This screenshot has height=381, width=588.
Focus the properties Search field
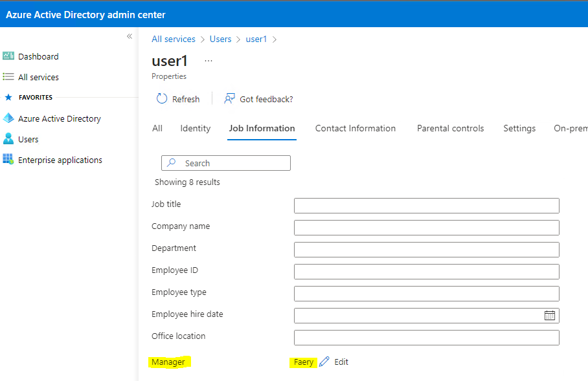pyautogui.click(x=226, y=163)
